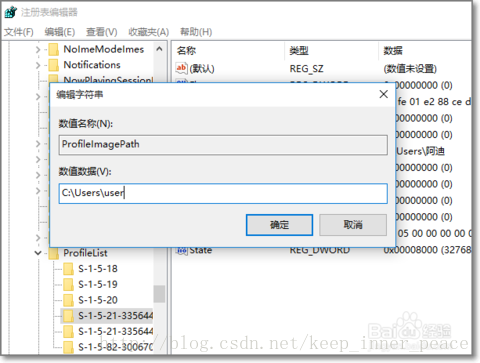Select the NoImeModeImes folder icon
Viewport: 480px width, 363px height.
pos(54,50)
